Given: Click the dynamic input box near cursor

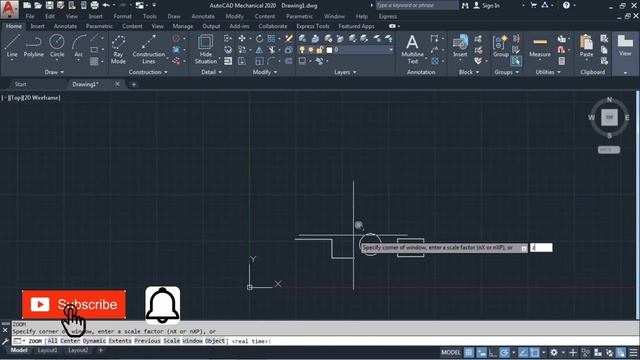Looking at the screenshot, I should click(541, 247).
